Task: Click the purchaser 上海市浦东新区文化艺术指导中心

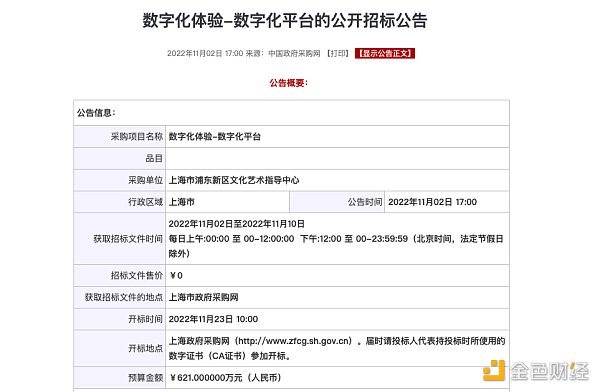Action: tap(234, 180)
